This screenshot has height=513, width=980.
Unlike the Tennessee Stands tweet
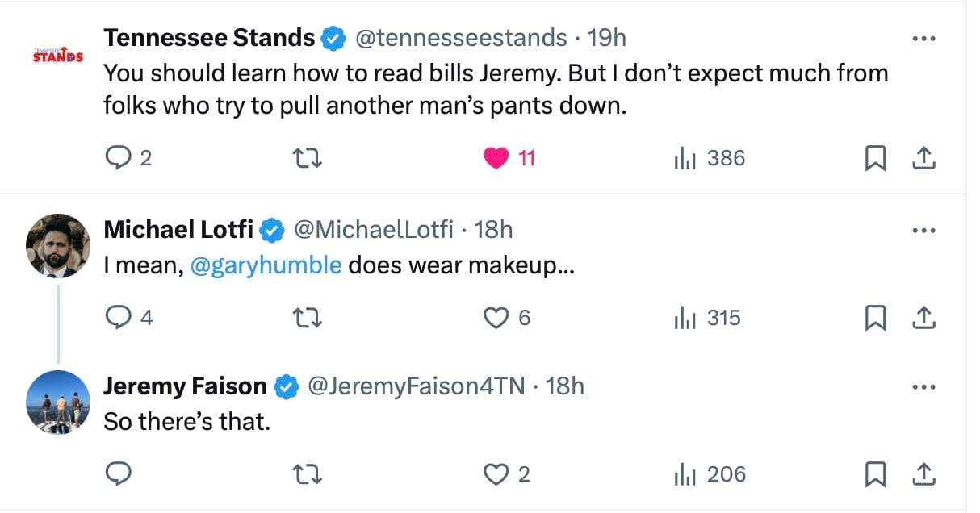(496, 159)
